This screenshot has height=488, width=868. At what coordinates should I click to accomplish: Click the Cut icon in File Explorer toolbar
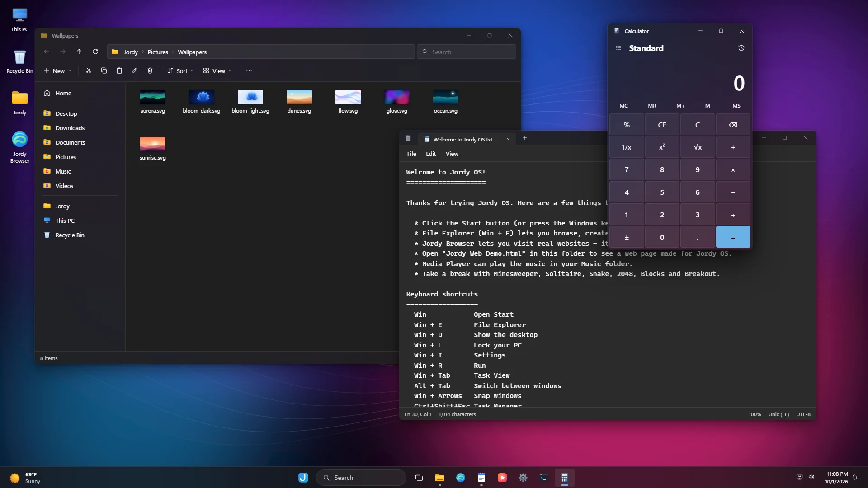(x=89, y=71)
